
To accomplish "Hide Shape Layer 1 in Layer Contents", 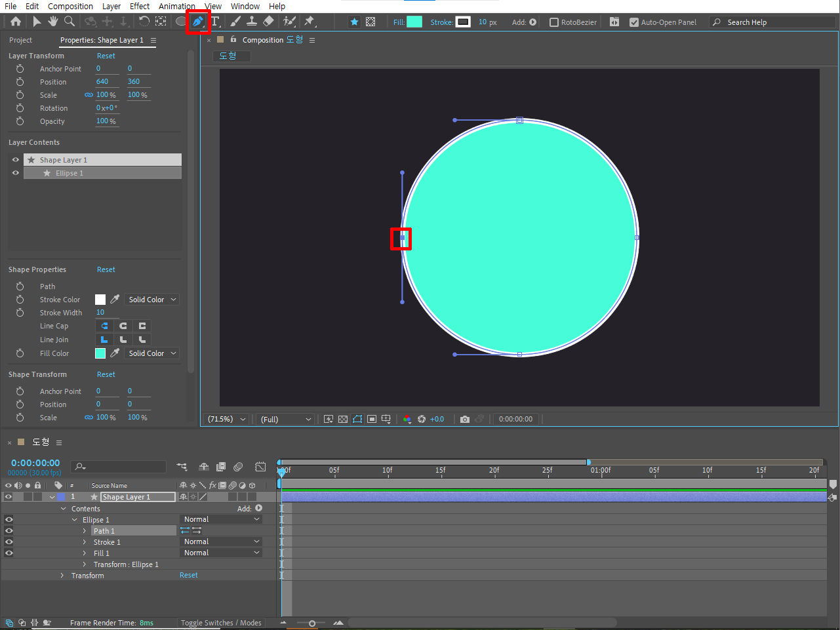I will (16, 160).
